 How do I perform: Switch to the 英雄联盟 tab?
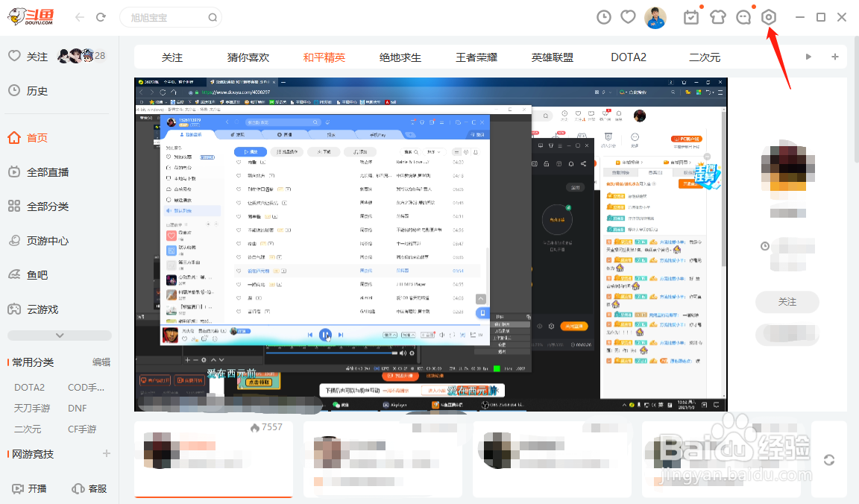[553, 57]
